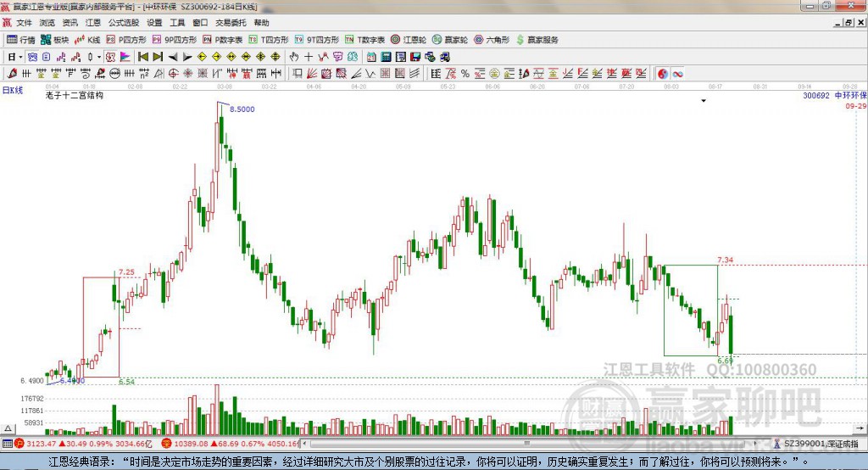The width and height of the screenshot is (868, 470).
Task: Open the 设置 menu
Action: 154,23
